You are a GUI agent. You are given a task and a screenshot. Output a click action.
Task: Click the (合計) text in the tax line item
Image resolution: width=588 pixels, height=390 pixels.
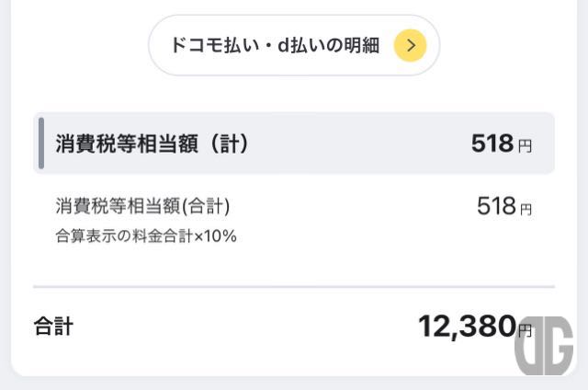click(206, 206)
